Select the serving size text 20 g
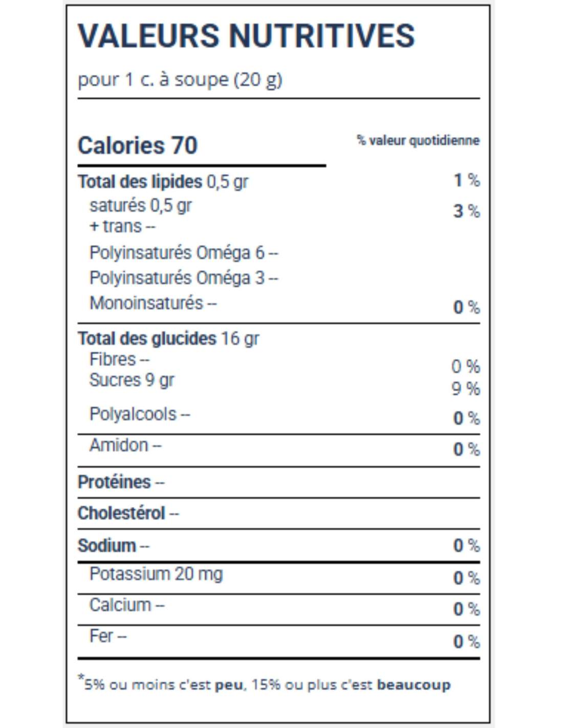 [x=258, y=80]
